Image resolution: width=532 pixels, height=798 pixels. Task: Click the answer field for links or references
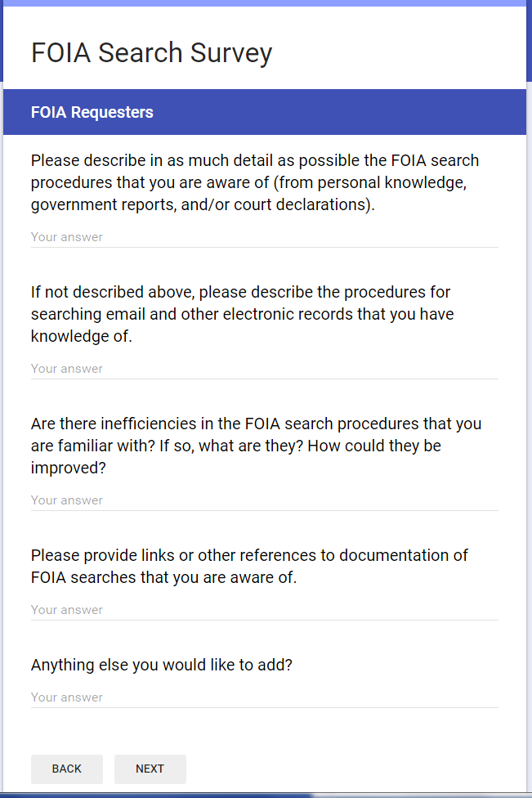tap(264, 610)
